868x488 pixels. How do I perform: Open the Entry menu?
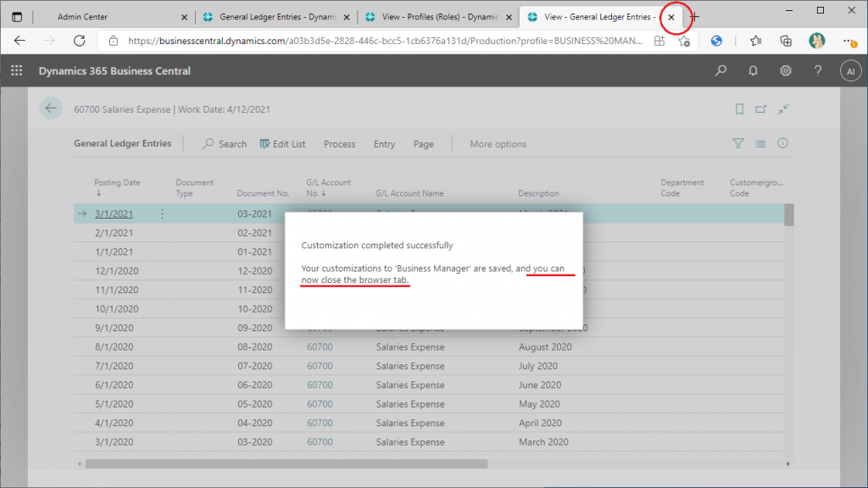coord(384,144)
